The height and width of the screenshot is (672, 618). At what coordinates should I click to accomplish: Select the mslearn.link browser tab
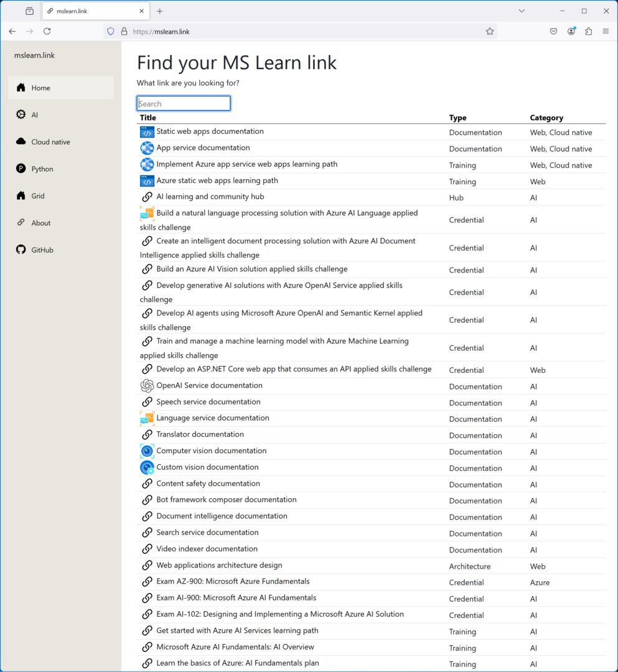[x=96, y=11]
